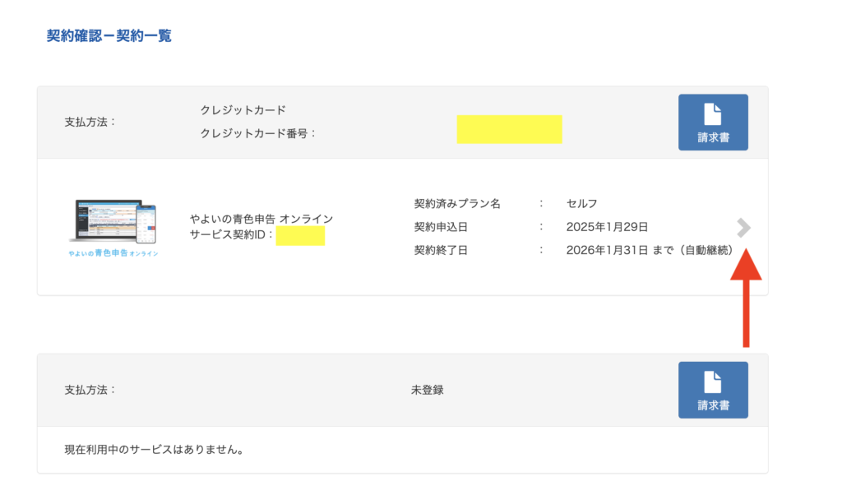
Task: Open the credit card payment 請求書 invoice button
Action: (x=713, y=123)
